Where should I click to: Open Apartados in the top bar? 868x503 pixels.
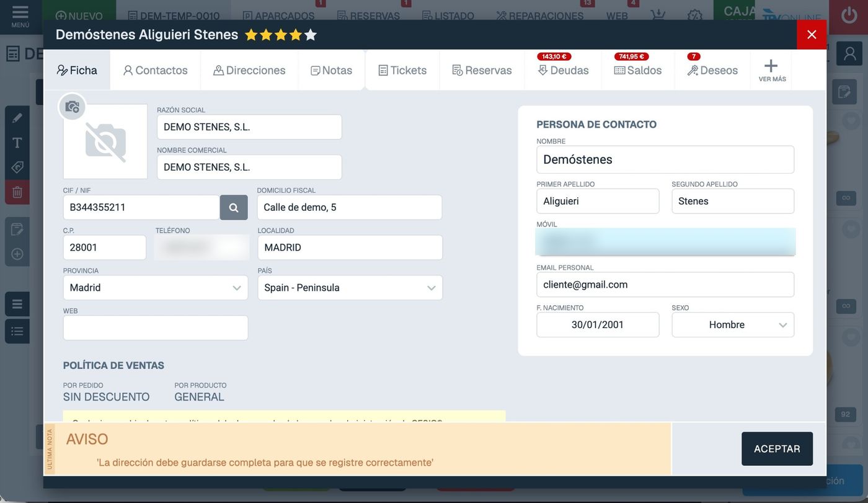click(x=278, y=16)
